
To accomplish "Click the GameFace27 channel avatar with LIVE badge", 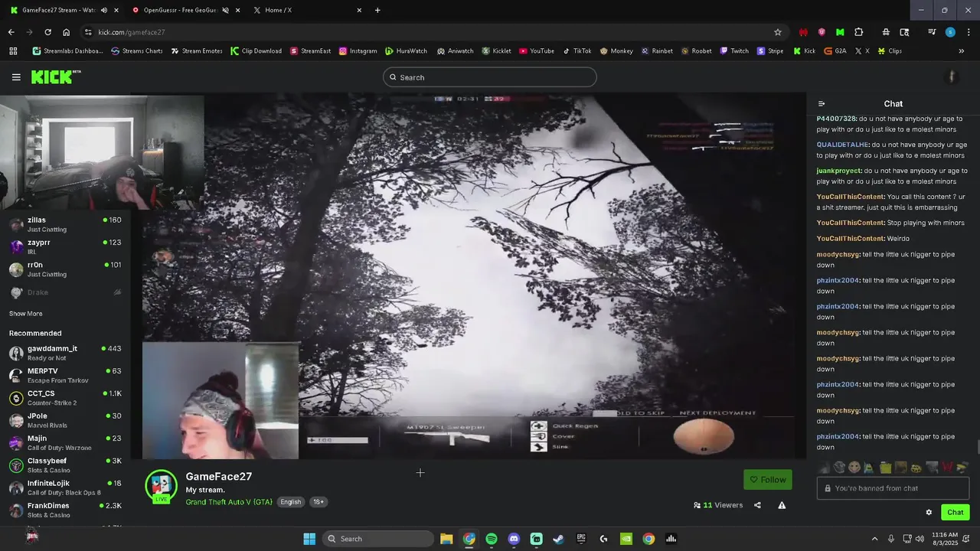I will coord(161,487).
